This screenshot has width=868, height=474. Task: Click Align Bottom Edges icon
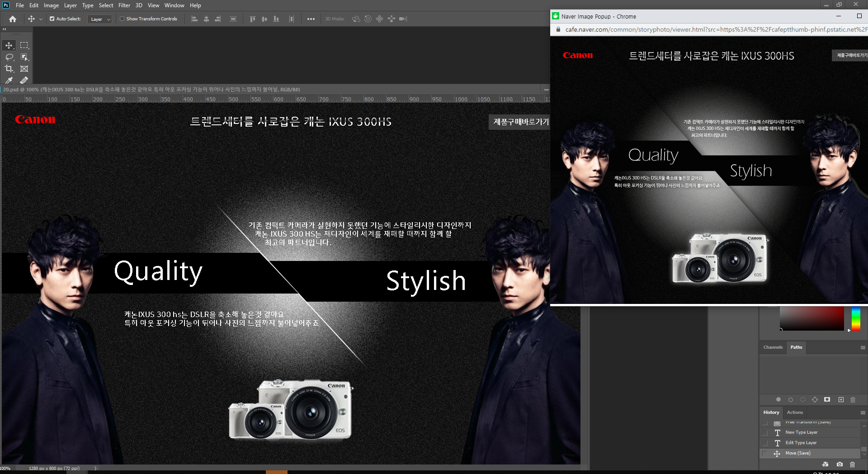click(276, 19)
